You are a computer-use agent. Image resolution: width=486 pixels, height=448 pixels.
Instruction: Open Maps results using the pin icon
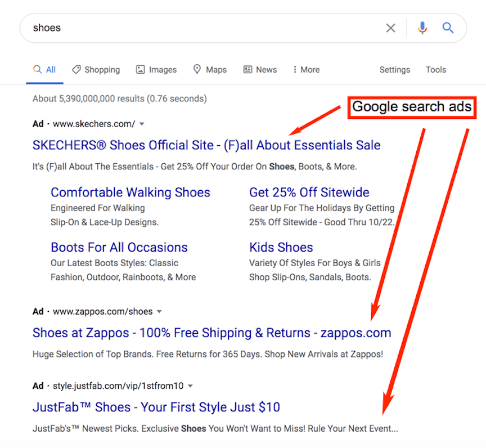[x=196, y=69]
